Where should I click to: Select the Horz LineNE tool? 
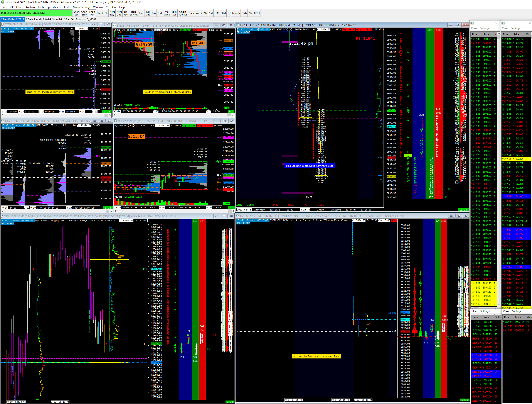tap(133, 13)
